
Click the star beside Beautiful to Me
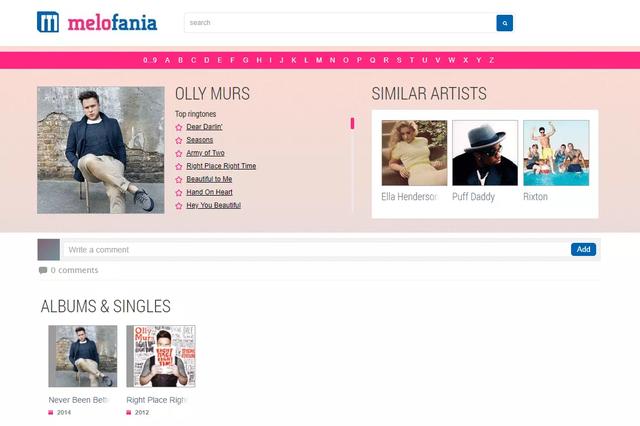179,179
